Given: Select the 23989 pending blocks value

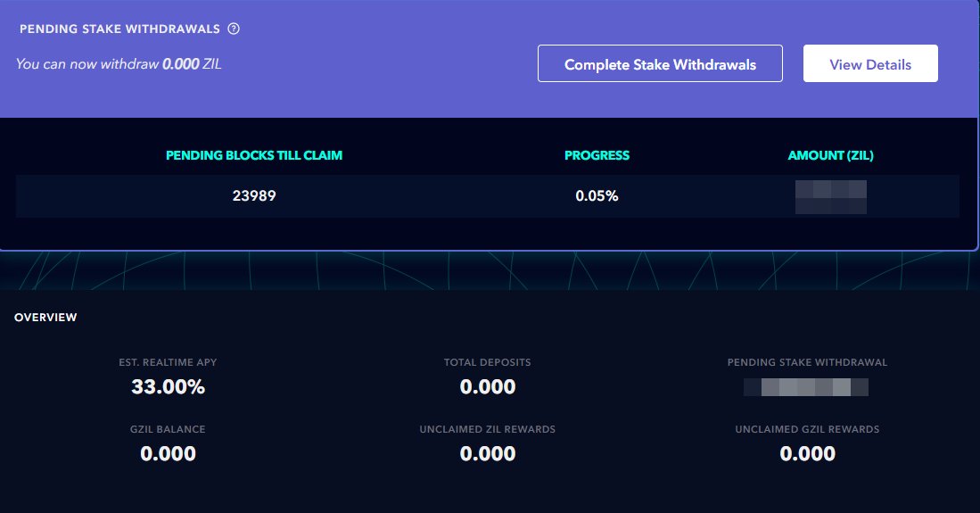Looking at the screenshot, I should click(254, 195).
